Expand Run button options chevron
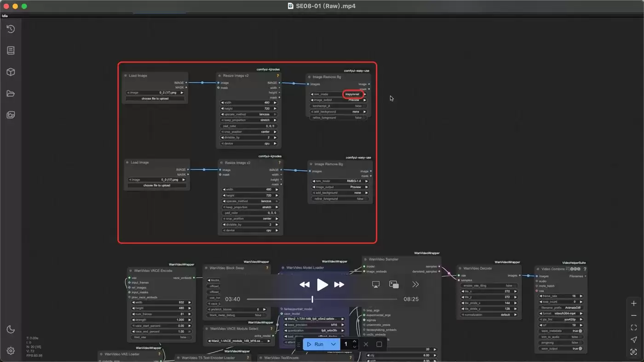This screenshot has height=362, width=644. pyautogui.click(x=333, y=344)
